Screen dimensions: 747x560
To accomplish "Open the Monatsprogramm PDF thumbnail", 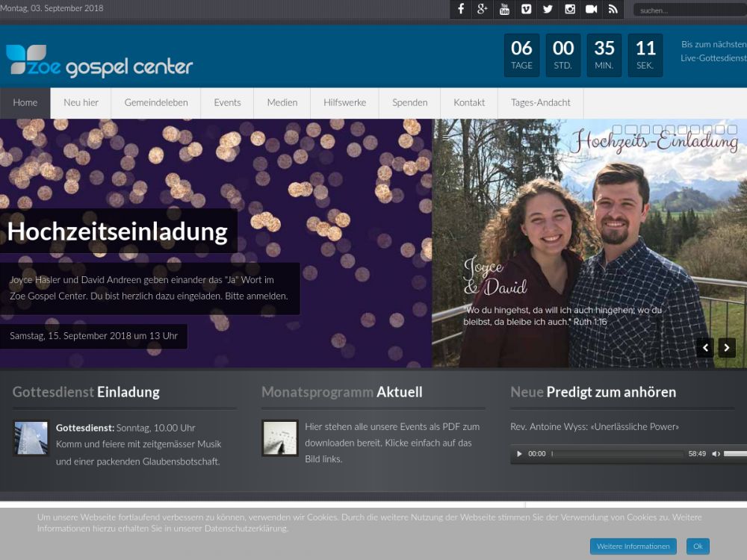I will 280,438.
